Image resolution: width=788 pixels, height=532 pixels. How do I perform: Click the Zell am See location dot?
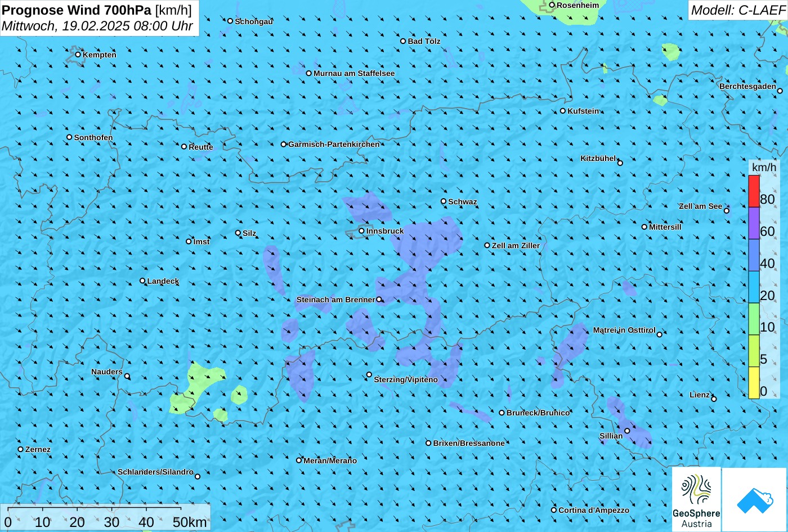727,211
